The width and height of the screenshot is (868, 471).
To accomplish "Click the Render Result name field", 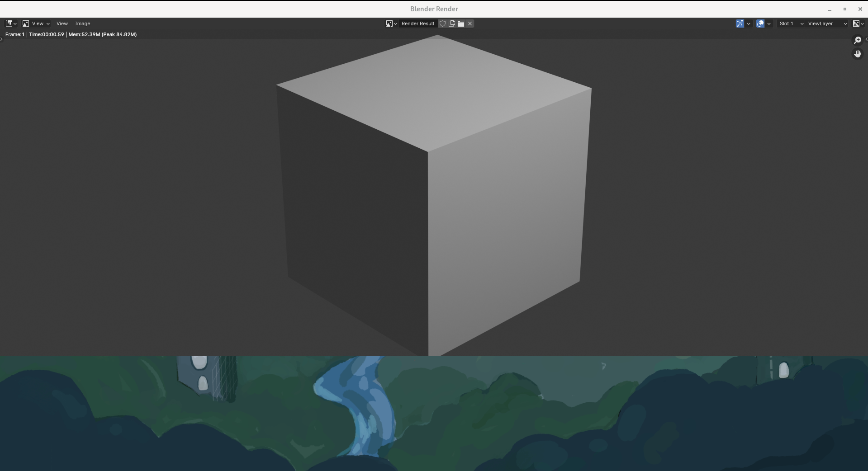I will click(417, 24).
